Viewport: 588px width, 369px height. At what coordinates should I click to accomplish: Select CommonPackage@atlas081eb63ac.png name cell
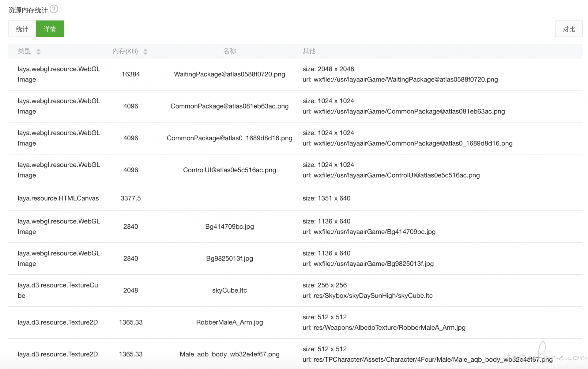[229, 106]
